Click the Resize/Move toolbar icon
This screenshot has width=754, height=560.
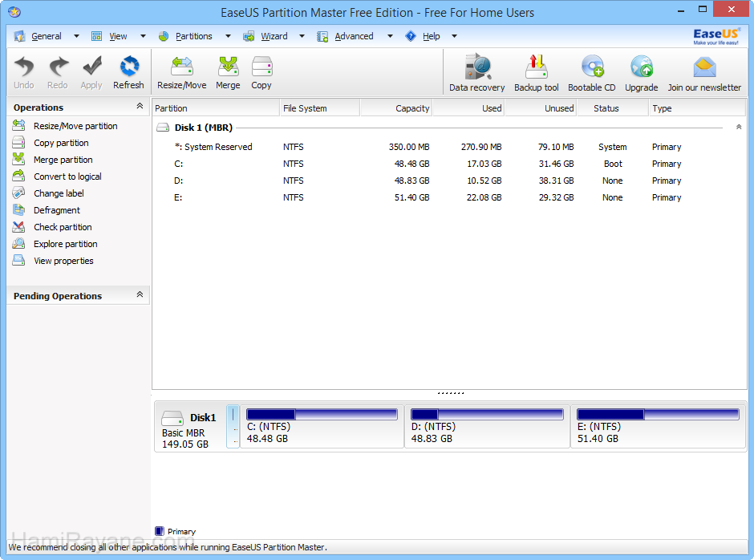(x=182, y=67)
